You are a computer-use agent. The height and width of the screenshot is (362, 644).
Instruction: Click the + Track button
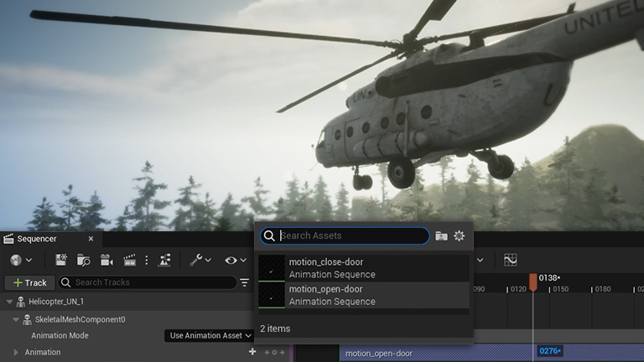pyautogui.click(x=29, y=282)
